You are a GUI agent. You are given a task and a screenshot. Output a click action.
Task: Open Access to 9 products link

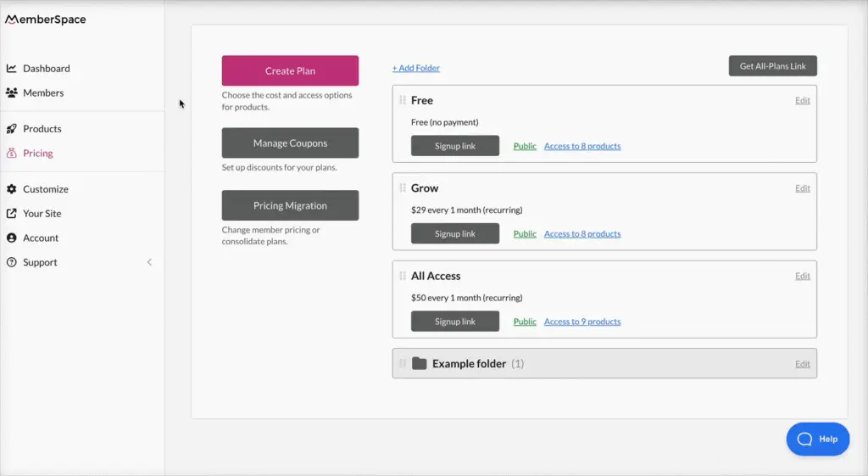pos(582,322)
